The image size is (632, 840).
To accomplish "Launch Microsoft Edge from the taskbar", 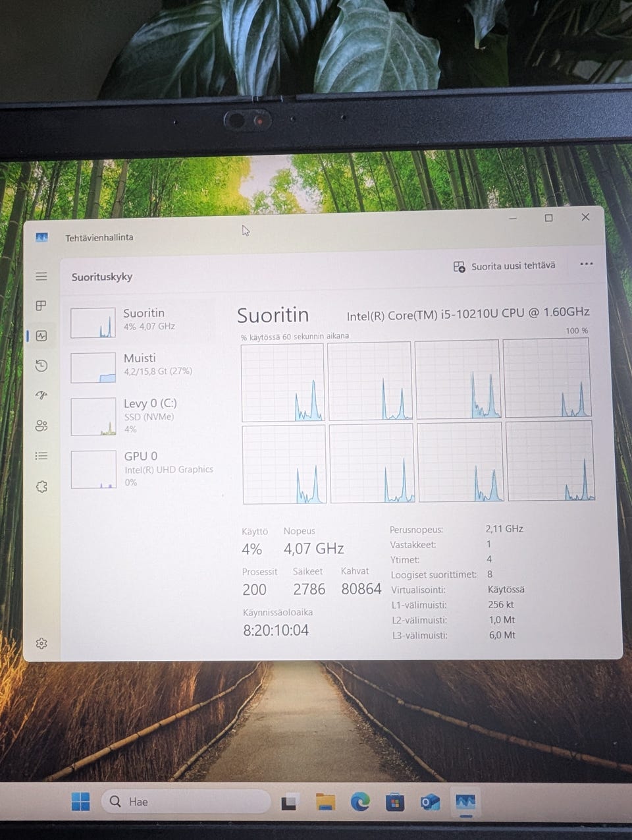I will point(360,802).
